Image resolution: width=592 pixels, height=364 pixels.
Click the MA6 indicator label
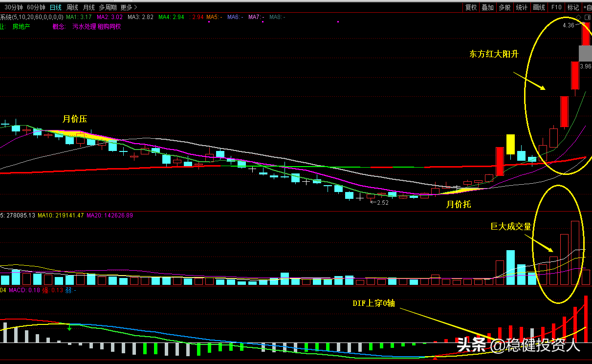[235, 17]
